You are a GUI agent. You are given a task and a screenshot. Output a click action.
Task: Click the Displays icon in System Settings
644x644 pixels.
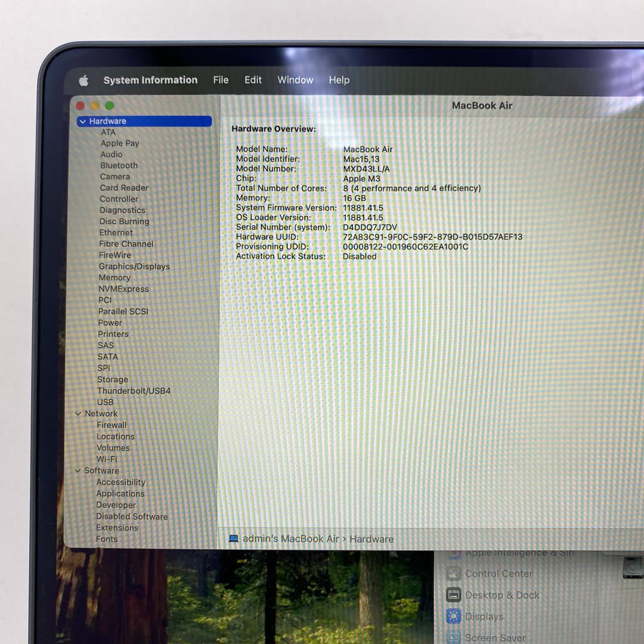(453, 616)
